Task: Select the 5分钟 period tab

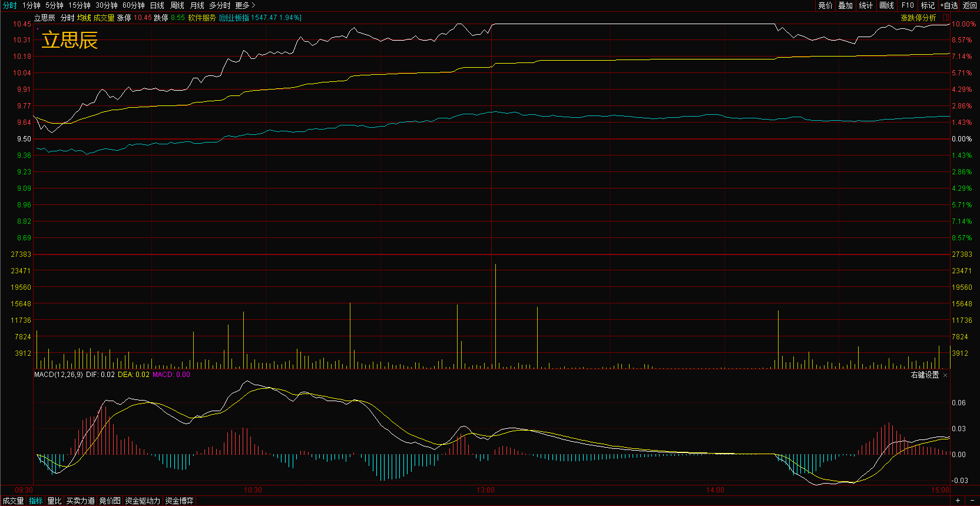Action: click(x=54, y=5)
